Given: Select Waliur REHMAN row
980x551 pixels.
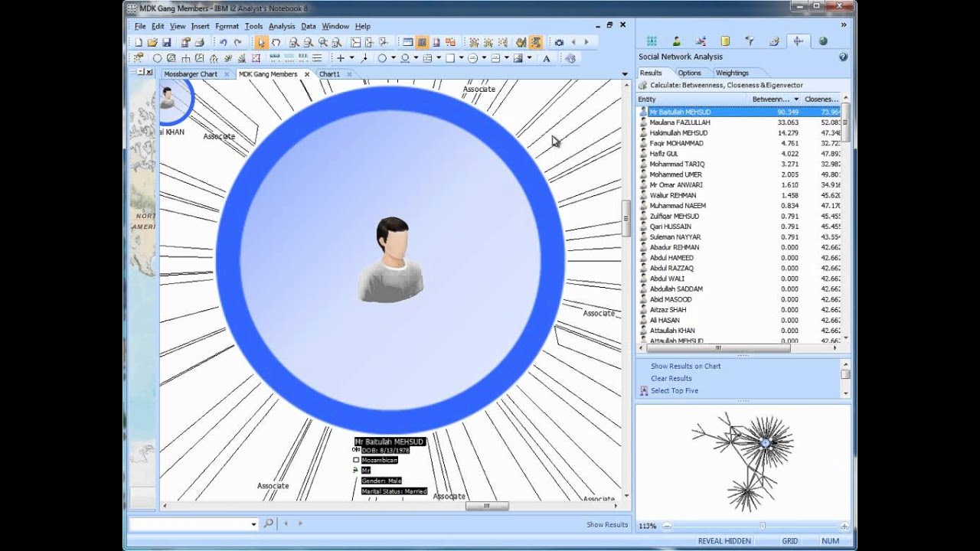Looking at the screenshot, I should [741, 195].
